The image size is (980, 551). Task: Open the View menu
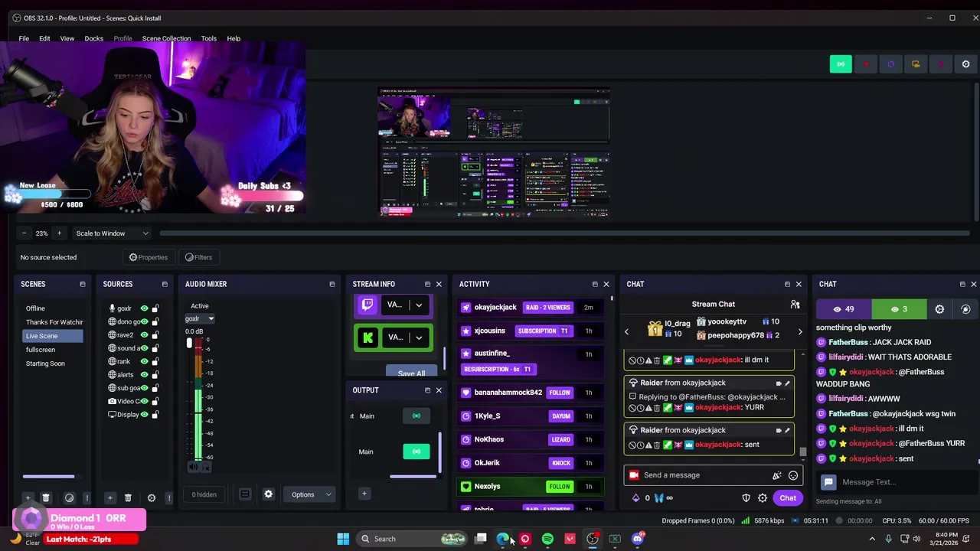67,38
